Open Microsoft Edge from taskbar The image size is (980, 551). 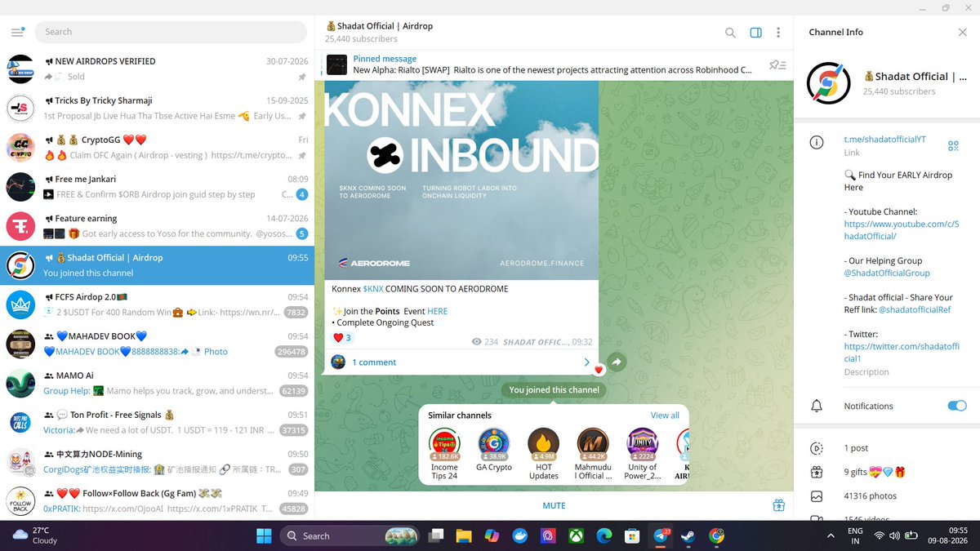coord(604,535)
